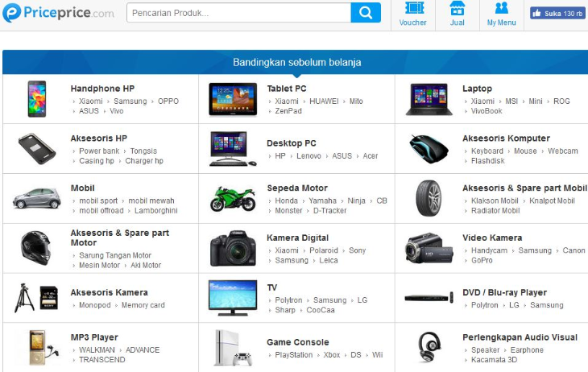Select Flashdisk under Aksesoris Komputer
This screenshot has width=588, height=372.
point(487,160)
